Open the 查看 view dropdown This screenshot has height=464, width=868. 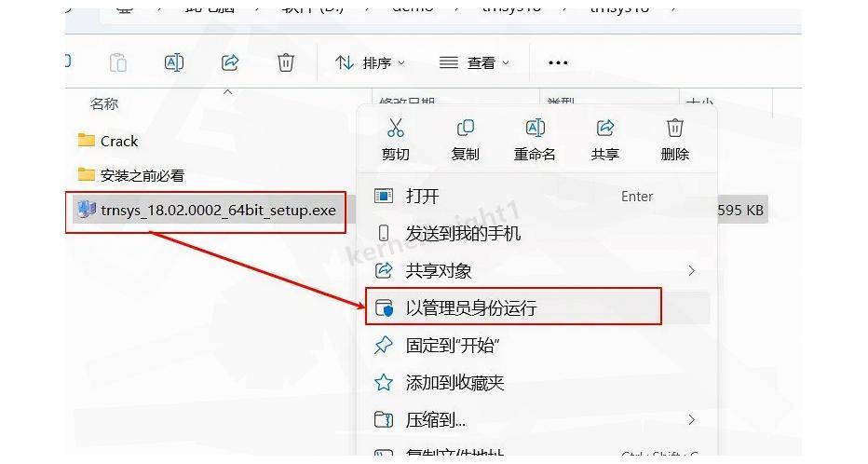(x=474, y=63)
